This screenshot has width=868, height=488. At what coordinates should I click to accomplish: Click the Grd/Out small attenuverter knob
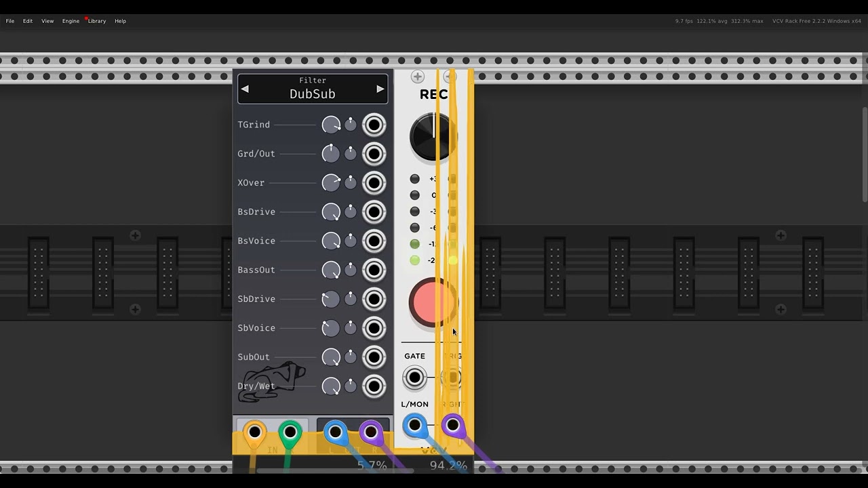coord(351,154)
